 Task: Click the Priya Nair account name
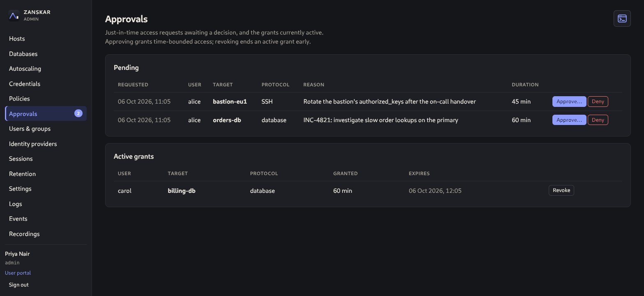coord(17,254)
